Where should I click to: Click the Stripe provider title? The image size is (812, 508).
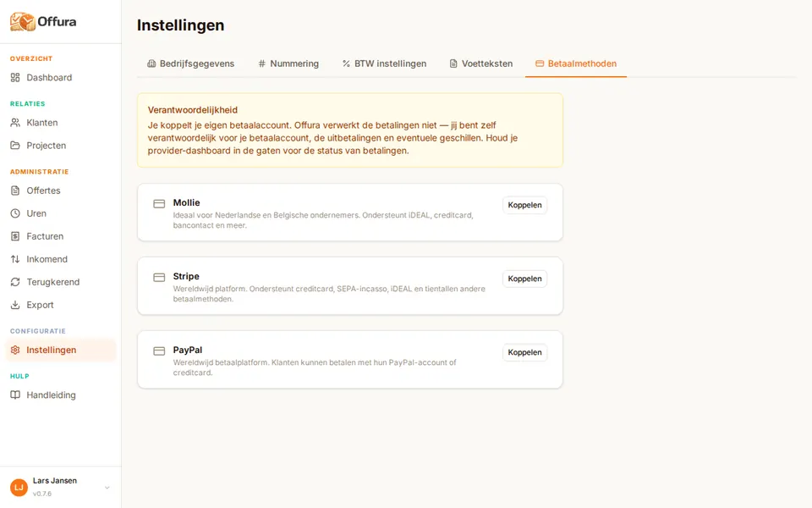tap(186, 276)
